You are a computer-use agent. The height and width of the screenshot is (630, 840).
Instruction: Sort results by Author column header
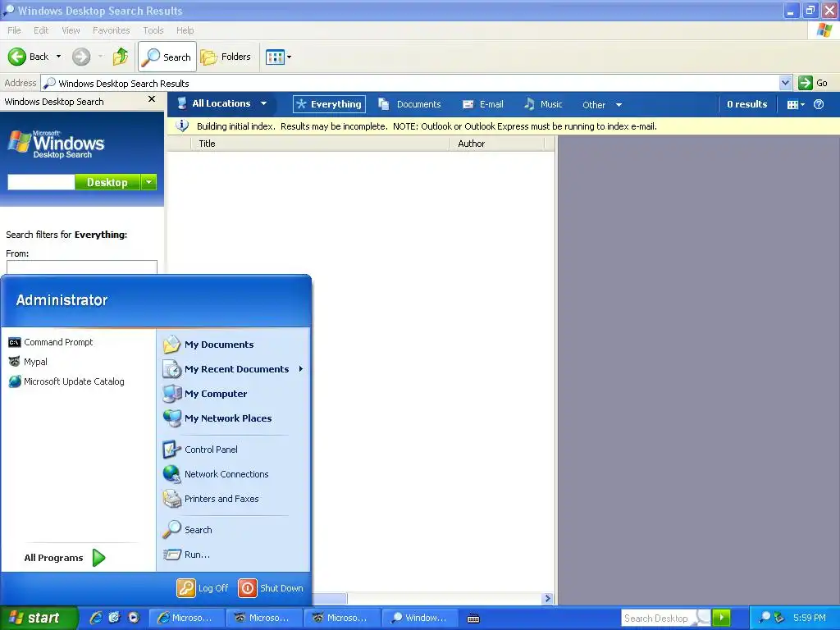(496, 144)
